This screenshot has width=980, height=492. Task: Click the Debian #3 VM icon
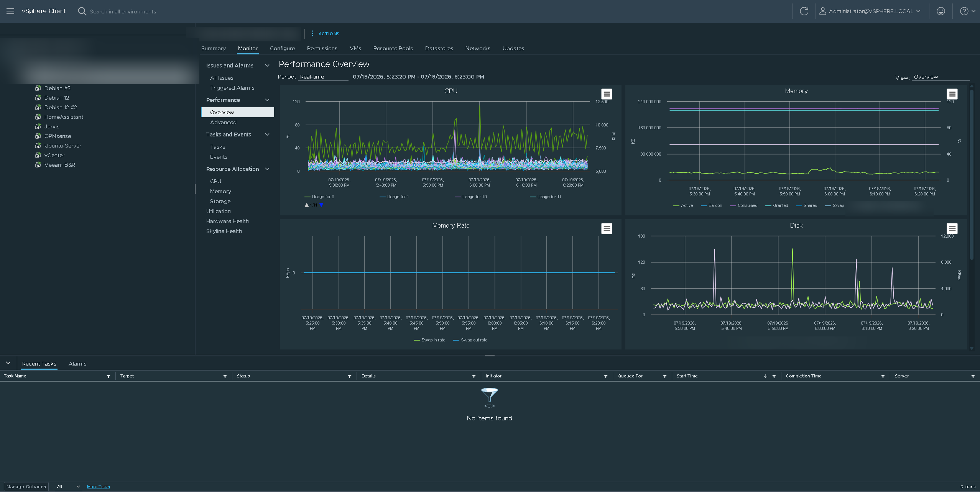click(38, 88)
